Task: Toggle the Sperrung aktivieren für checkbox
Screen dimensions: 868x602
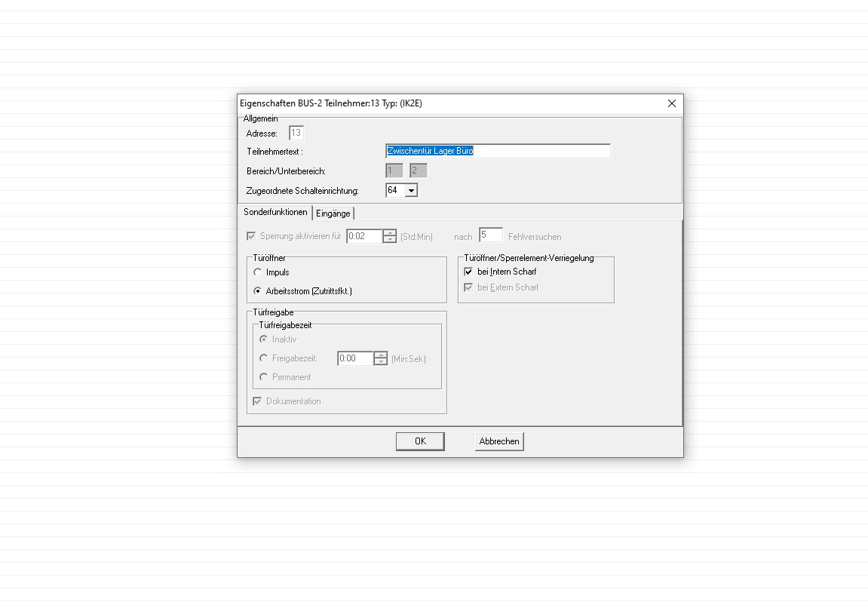Action: (252, 236)
